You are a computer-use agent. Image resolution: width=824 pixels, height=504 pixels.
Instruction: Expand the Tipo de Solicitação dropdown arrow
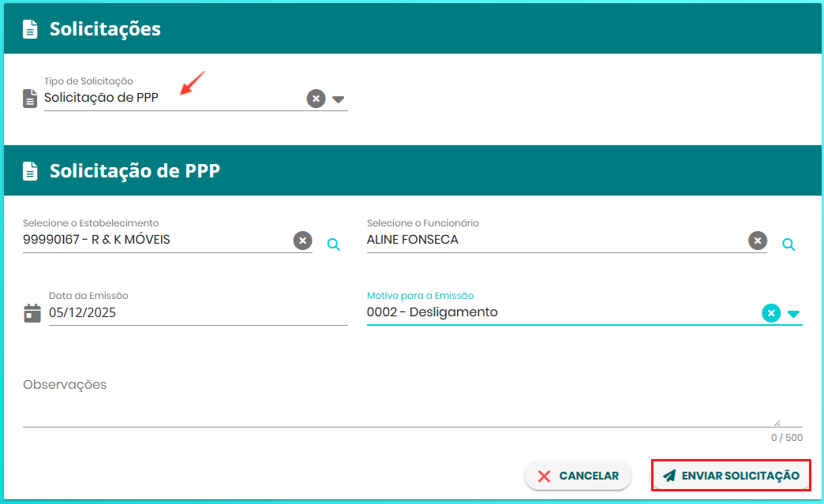[x=339, y=99]
